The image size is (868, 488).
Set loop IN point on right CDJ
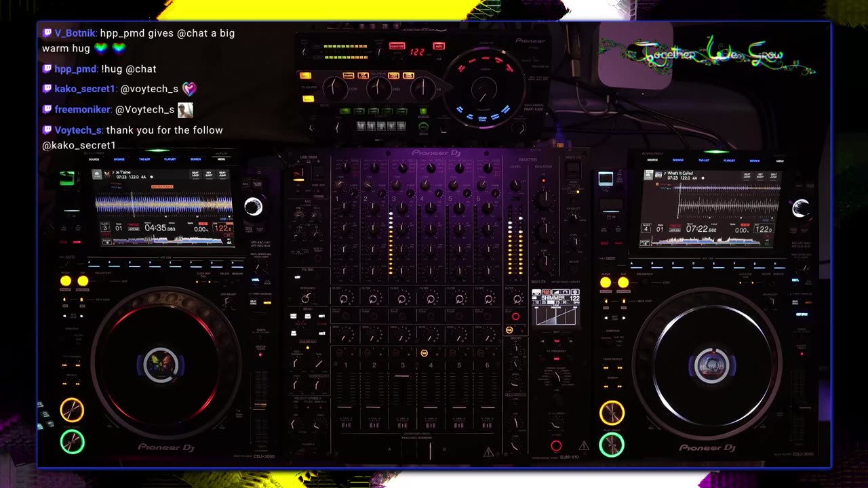point(606,282)
